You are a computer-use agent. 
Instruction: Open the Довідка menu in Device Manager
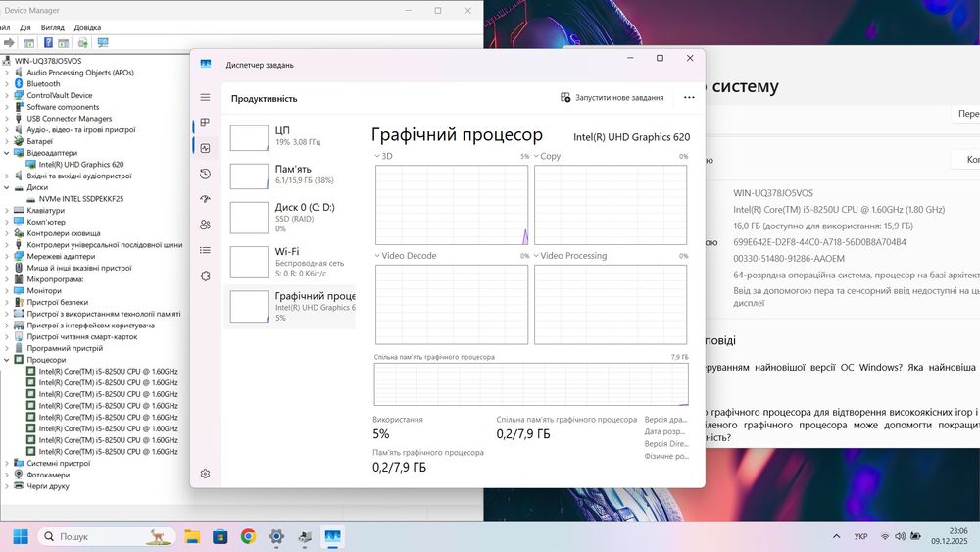click(87, 27)
